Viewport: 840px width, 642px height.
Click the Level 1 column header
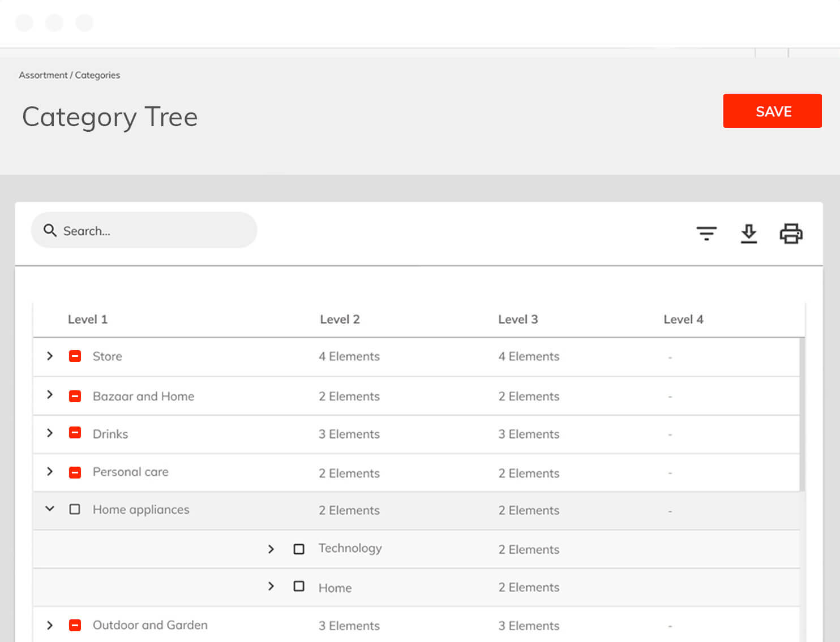pos(88,320)
